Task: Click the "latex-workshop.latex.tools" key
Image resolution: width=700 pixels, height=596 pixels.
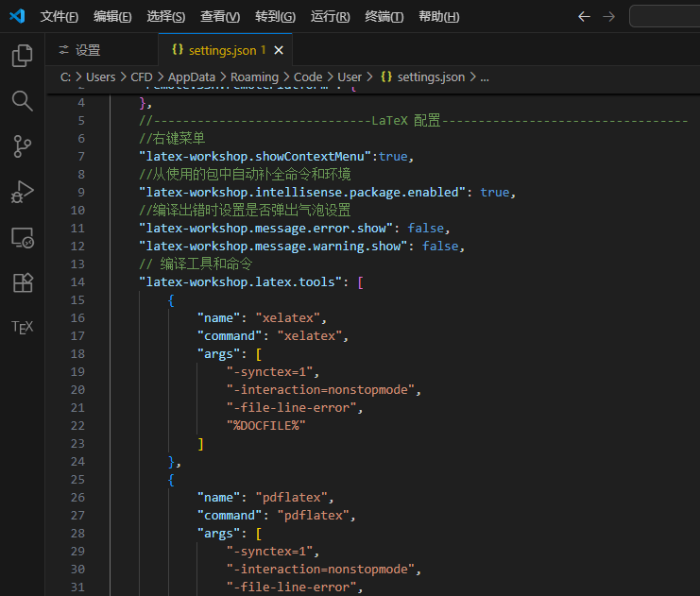Action: (x=240, y=282)
